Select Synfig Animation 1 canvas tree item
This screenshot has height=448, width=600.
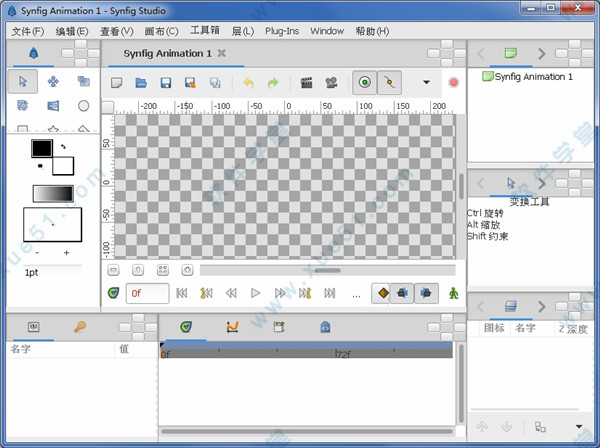(527, 77)
